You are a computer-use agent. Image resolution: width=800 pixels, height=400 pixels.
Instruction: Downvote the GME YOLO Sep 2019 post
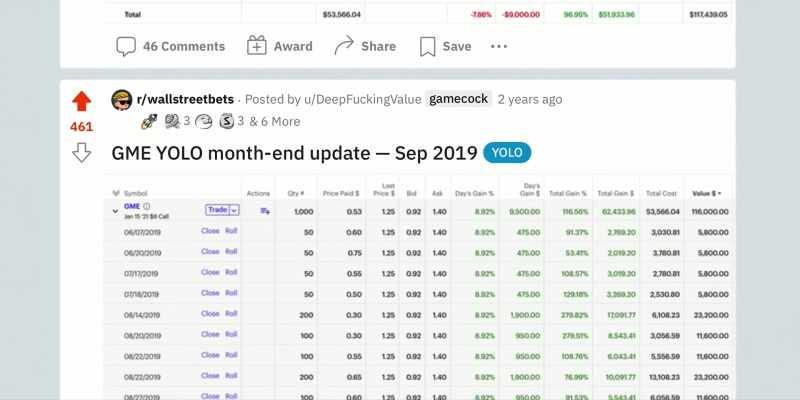click(82, 152)
